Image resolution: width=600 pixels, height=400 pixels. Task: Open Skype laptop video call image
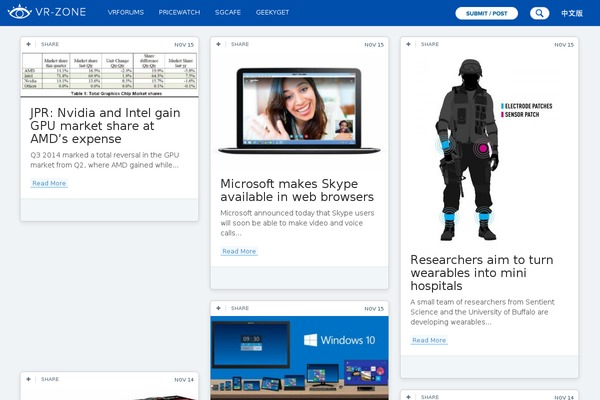[x=299, y=111]
